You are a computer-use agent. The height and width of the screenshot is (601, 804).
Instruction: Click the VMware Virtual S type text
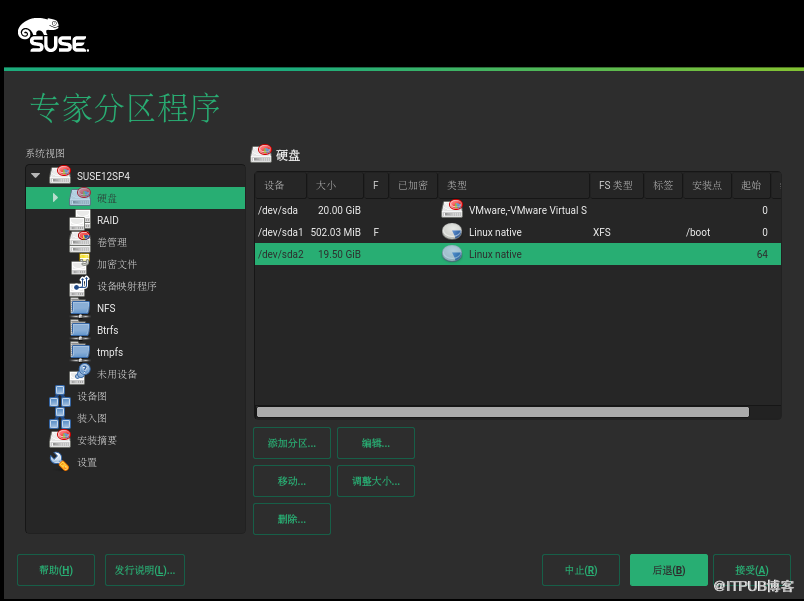pyautogui.click(x=528, y=210)
